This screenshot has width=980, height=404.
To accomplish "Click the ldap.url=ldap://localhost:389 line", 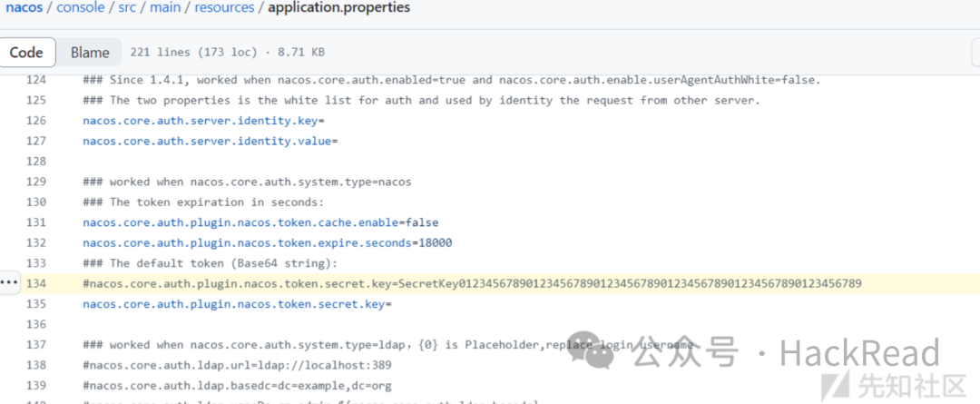I will (x=237, y=365).
